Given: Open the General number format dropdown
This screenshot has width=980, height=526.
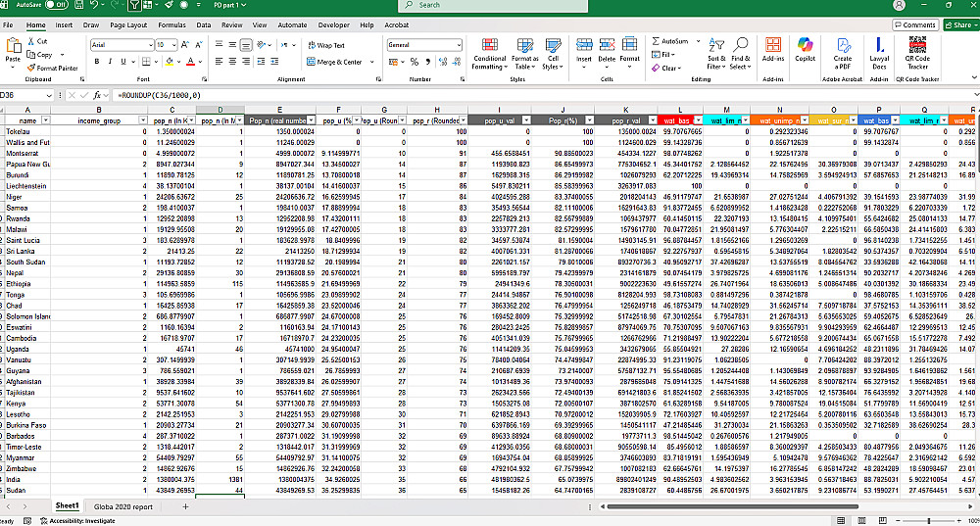Looking at the screenshot, I should [x=458, y=45].
